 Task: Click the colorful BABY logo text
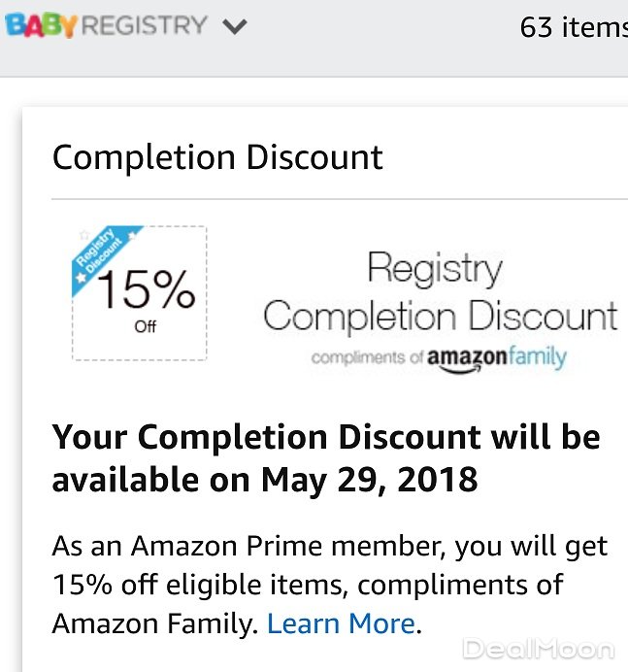coord(41,25)
